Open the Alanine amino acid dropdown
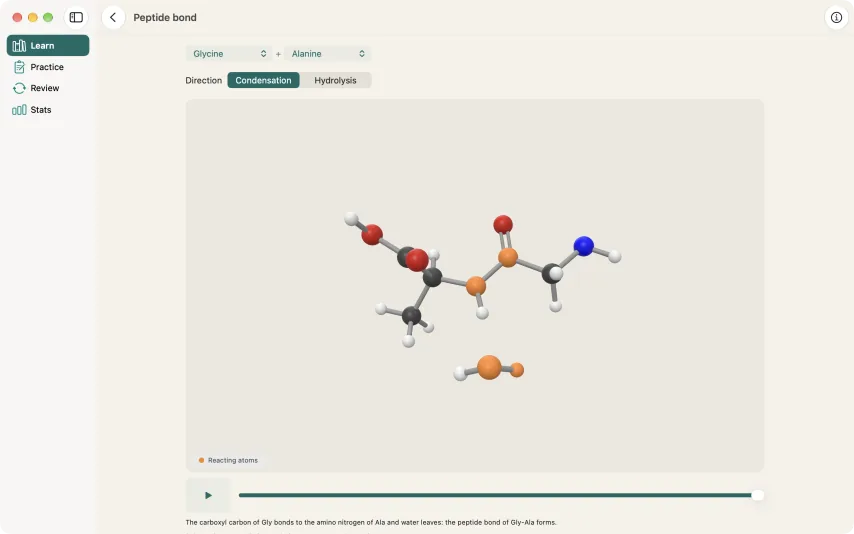Viewport: 854px width, 534px height. tap(327, 53)
